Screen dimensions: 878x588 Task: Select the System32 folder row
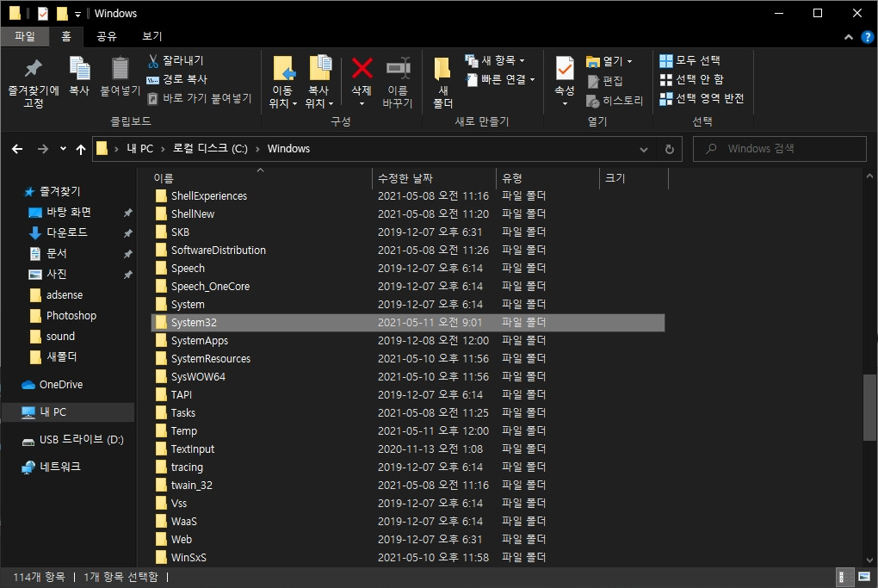click(408, 323)
